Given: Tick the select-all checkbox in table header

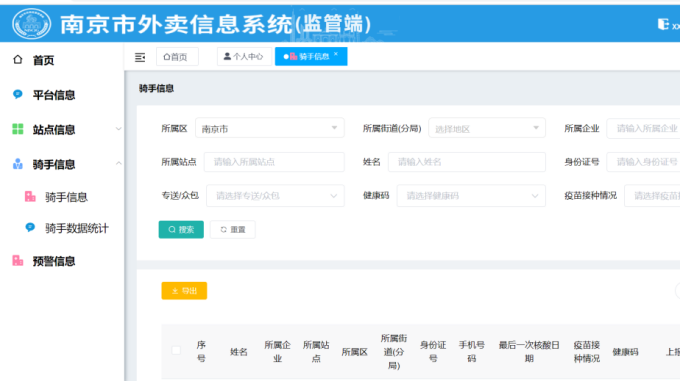Looking at the screenshot, I should pyautogui.click(x=176, y=350).
